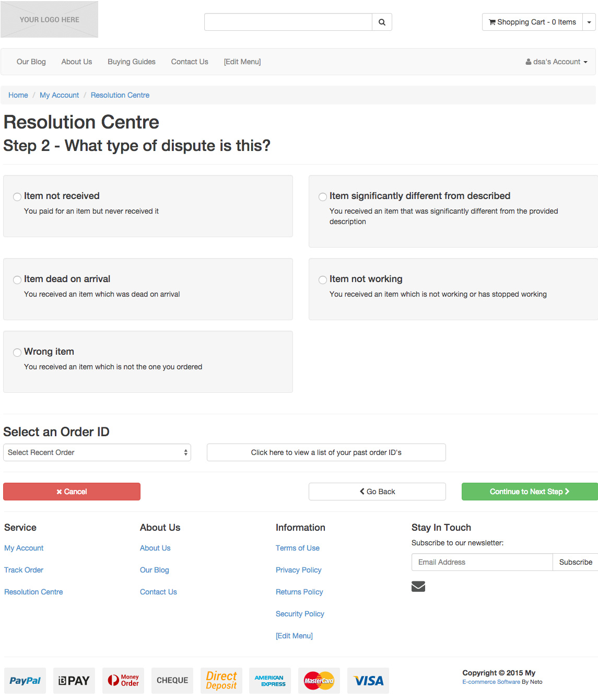Go to Our Blog in the top menu
Image resolution: width=598 pixels, height=700 pixels.
31,62
